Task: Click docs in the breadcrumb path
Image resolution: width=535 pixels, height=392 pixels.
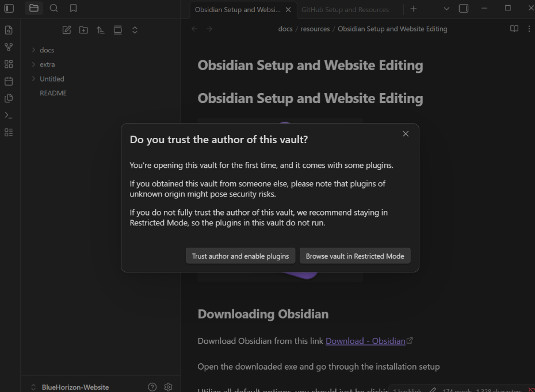Action: 285,29
